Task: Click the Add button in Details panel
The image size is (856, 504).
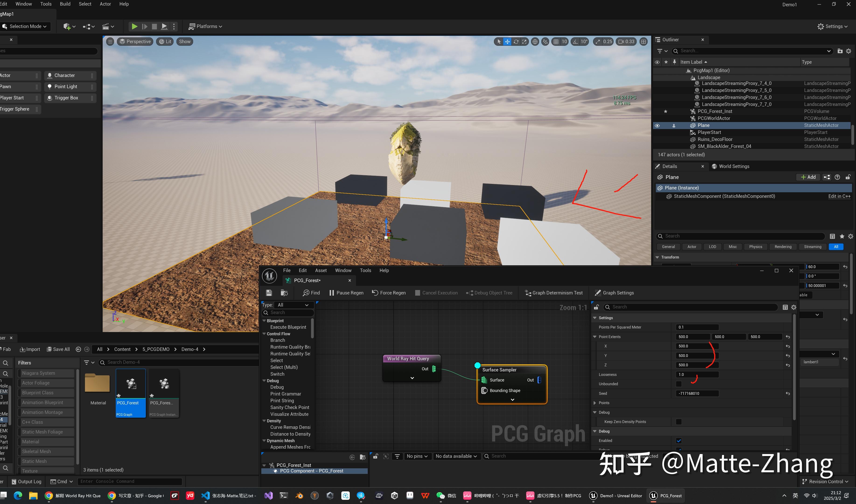Action: [808, 177]
